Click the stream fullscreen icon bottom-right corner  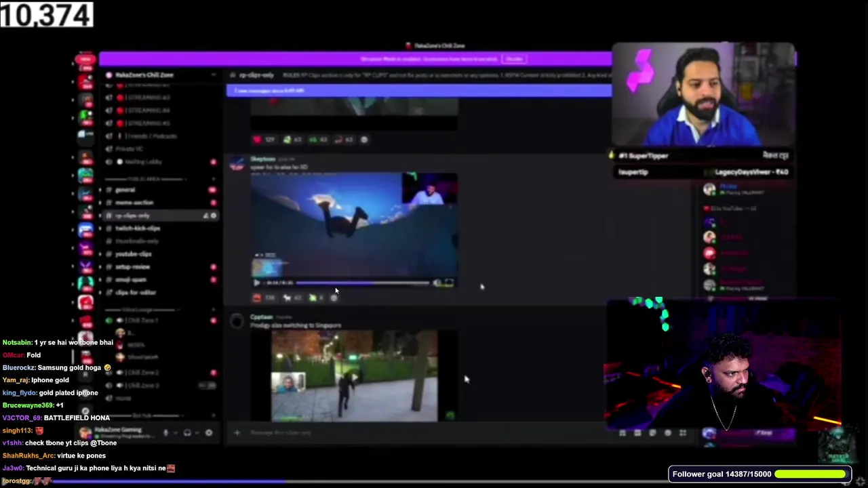(x=861, y=481)
